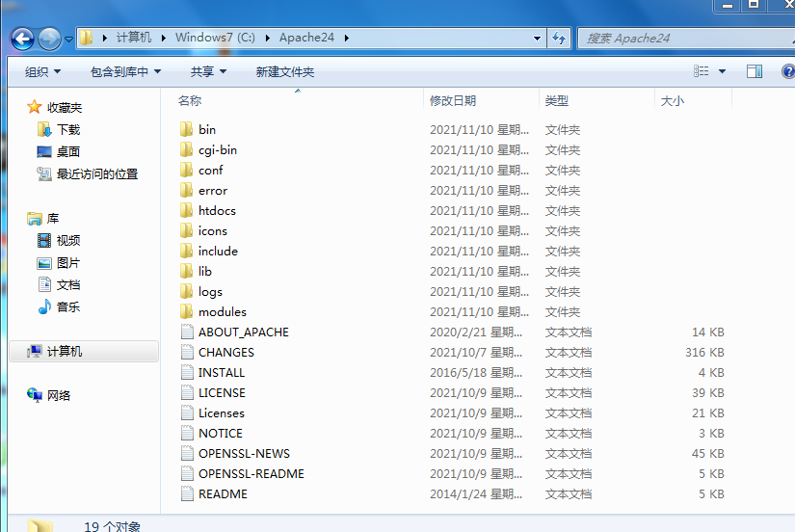This screenshot has height=532, width=795.
Task: Select the bin folder icon
Action: point(187,129)
